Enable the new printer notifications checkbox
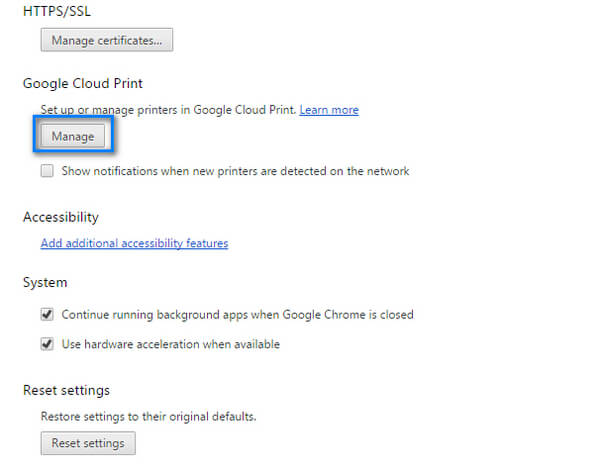 (47, 171)
